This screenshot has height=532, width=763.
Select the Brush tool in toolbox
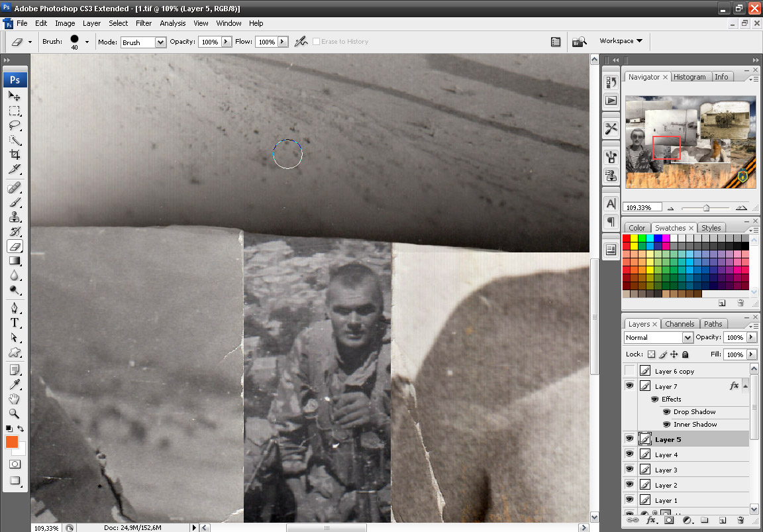tap(15, 202)
